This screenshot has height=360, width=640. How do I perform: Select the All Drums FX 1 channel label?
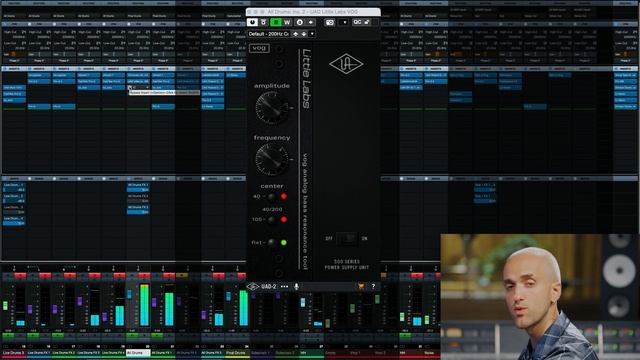(x=163, y=353)
